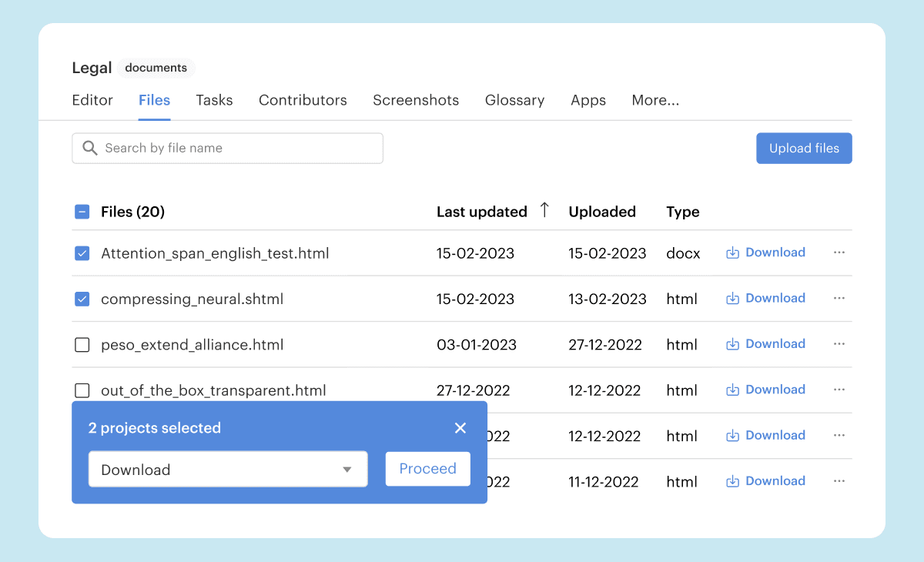This screenshot has height=562, width=924.
Task: Check the peso_extend_alliance.html checkbox
Action: (x=82, y=345)
